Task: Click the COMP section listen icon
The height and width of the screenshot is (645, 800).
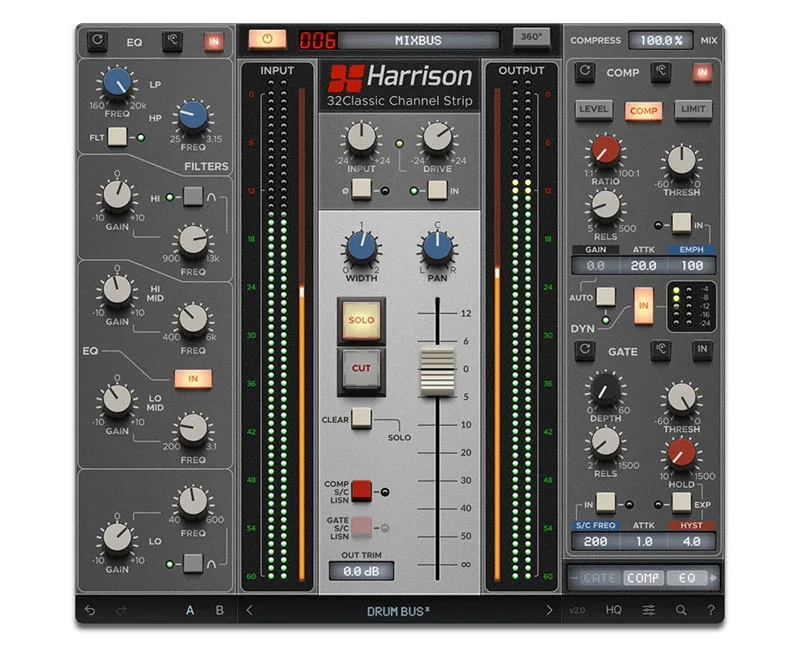Action: (x=661, y=71)
